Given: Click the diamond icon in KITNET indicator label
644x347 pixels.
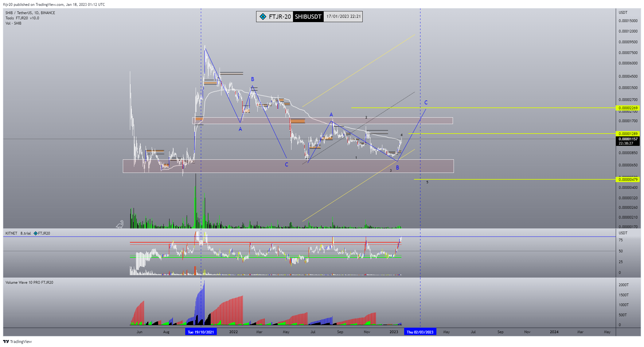Looking at the screenshot, I should (36, 233).
